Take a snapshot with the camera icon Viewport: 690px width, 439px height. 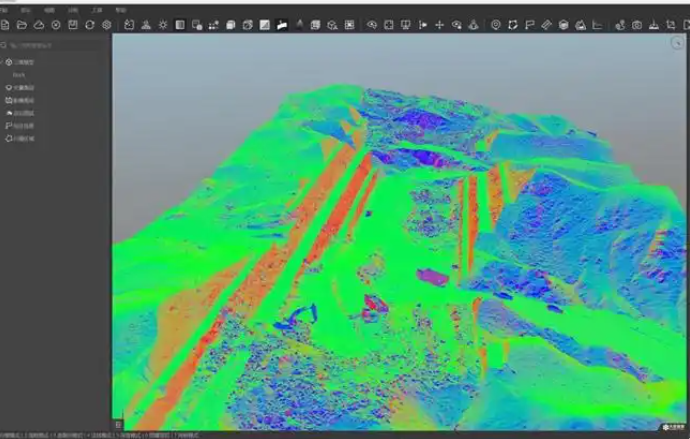pos(637,25)
